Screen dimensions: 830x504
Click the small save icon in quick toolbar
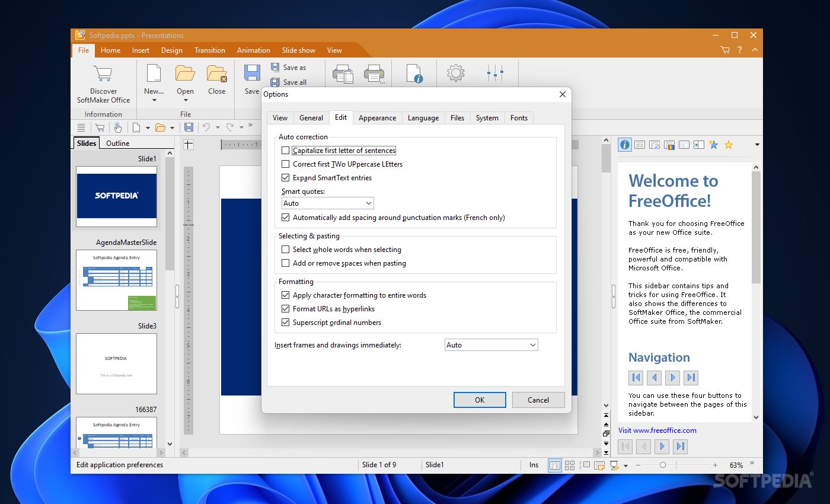189,127
